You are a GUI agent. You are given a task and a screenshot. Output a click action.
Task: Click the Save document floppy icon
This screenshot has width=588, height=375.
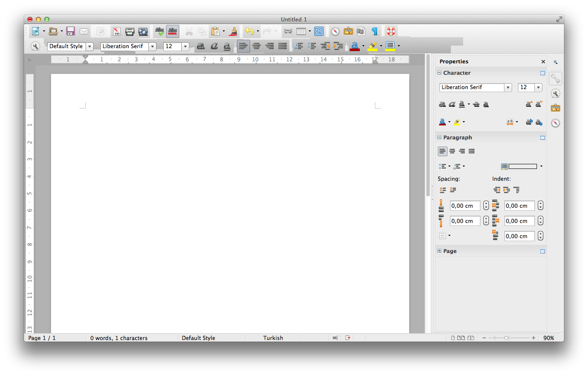tap(70, 31)
